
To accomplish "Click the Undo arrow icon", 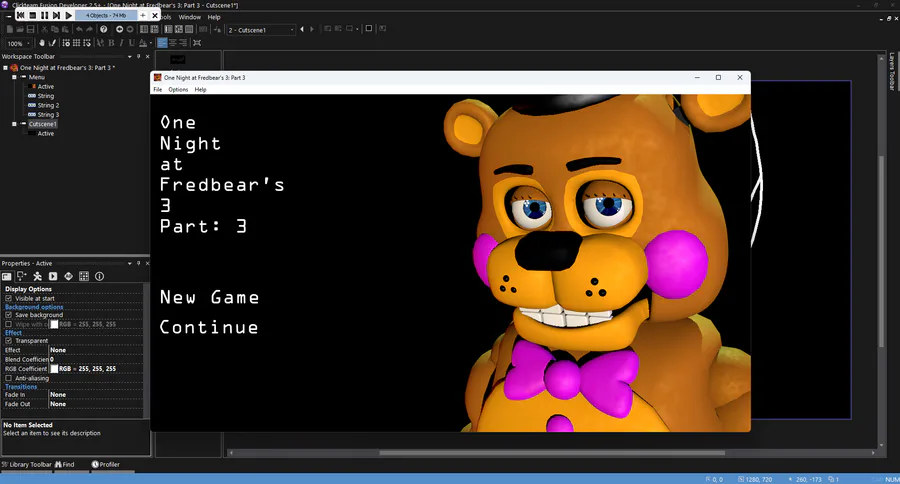I will (79, 29).
